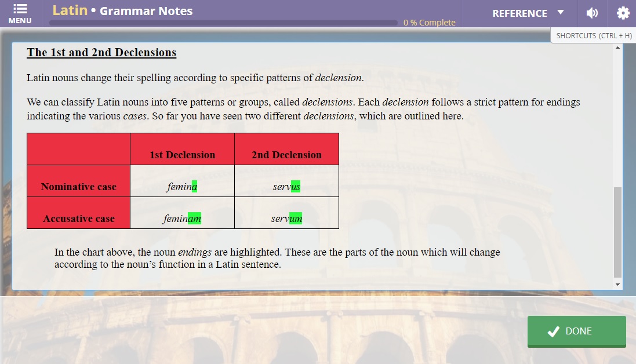Open the REFERENCE menu
Image resolution: width=636 pixels, height=364 pixels.
(x=519, y=13)
